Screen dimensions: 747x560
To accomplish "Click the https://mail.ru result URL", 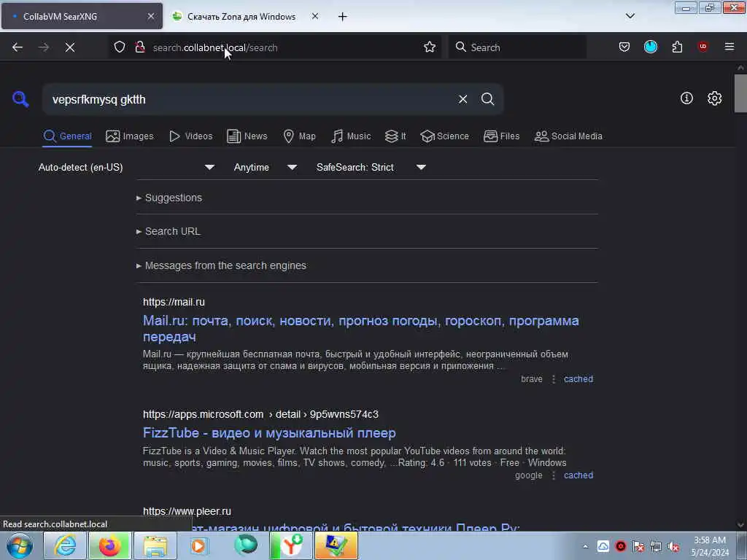I will tap(174, 302).
